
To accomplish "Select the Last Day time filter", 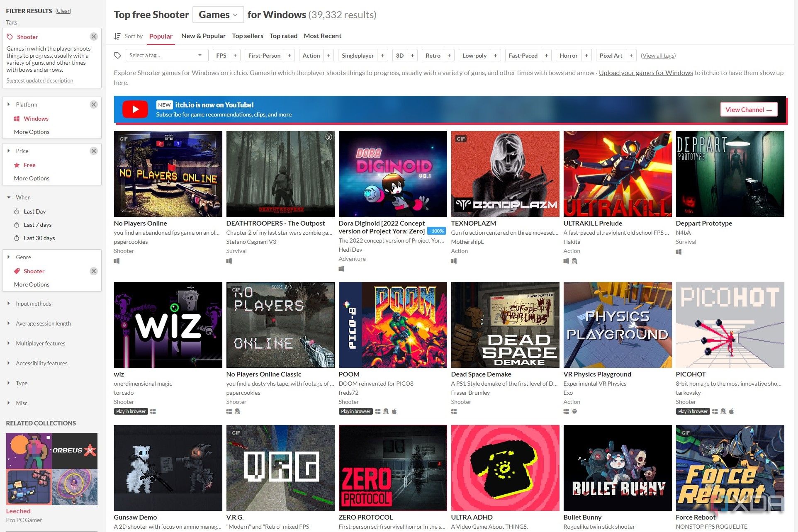I will pos(35,211).
